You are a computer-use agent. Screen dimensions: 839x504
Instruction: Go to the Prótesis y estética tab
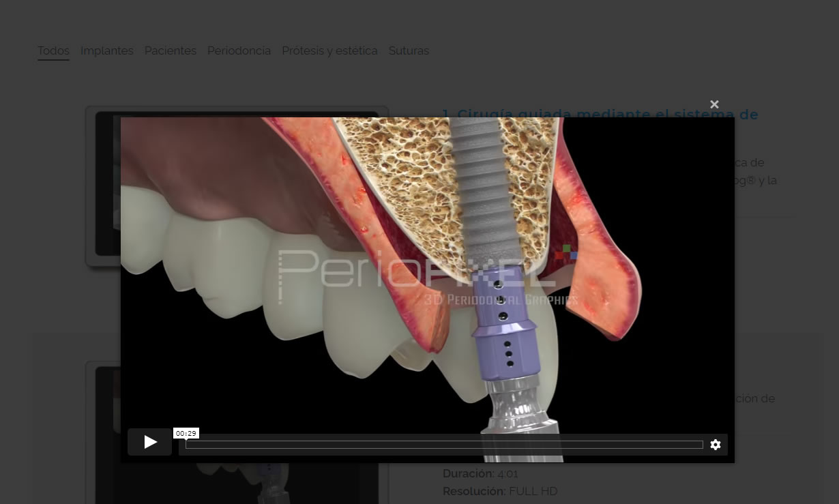(x=329, y=50)
